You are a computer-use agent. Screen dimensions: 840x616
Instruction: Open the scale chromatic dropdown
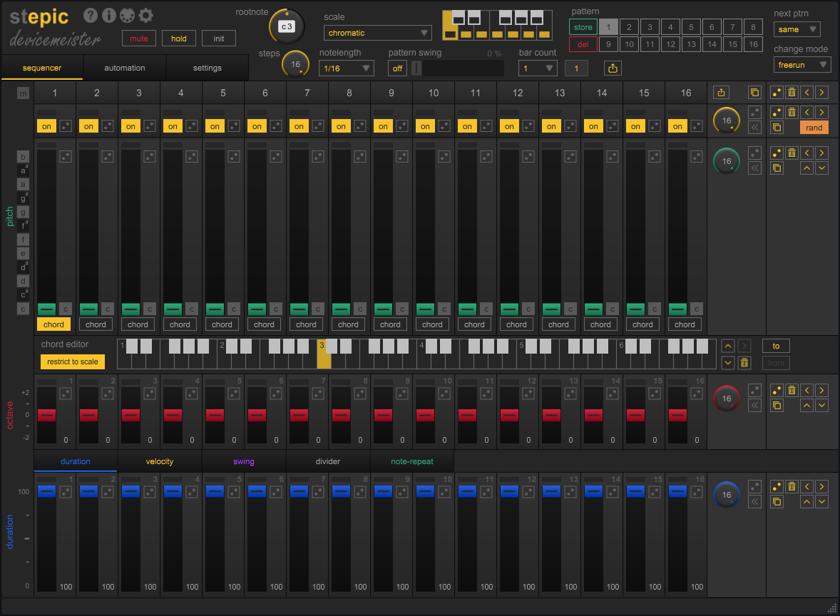coord(378,33)
